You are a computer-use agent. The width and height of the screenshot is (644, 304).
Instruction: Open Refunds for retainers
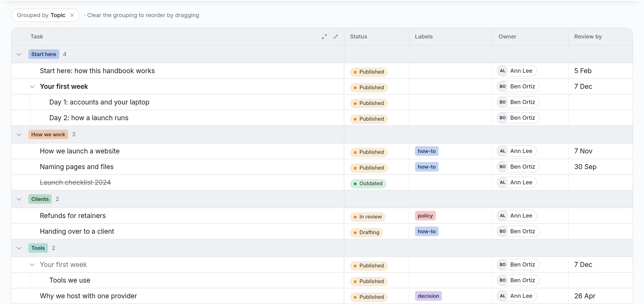(x=73, y=216)
